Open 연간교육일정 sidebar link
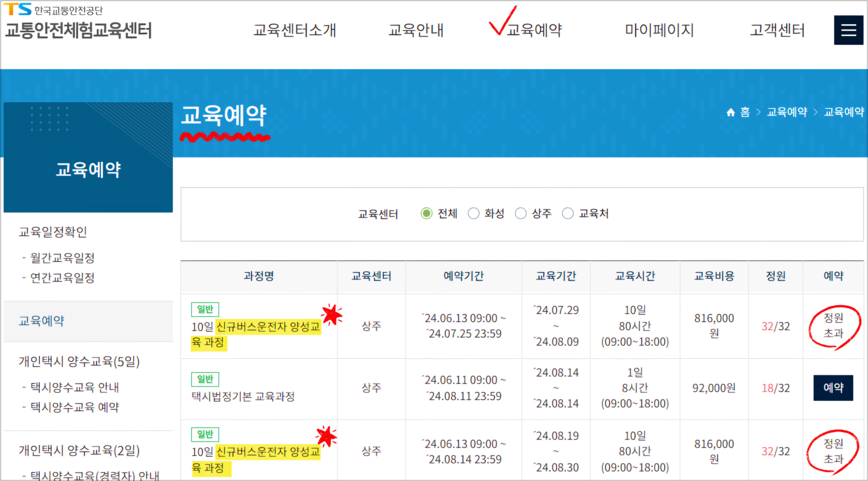This screenshot has height=481, width=868. (63, 278)
